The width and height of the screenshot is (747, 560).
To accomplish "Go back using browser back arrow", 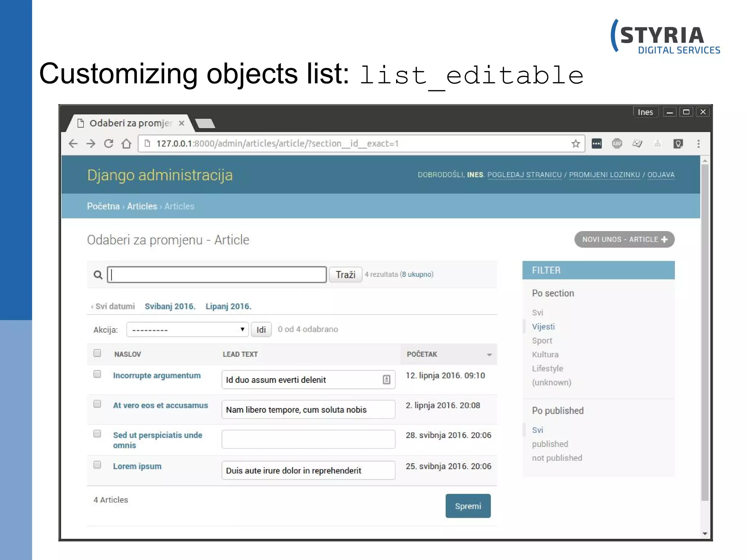I will point(73,144).
